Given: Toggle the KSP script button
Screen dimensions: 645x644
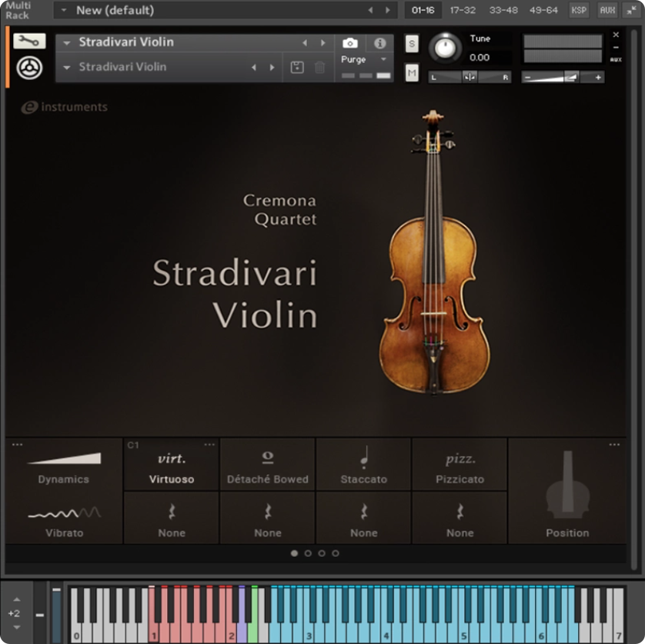Looking at the screenshot, I should [x=579, y=10].
